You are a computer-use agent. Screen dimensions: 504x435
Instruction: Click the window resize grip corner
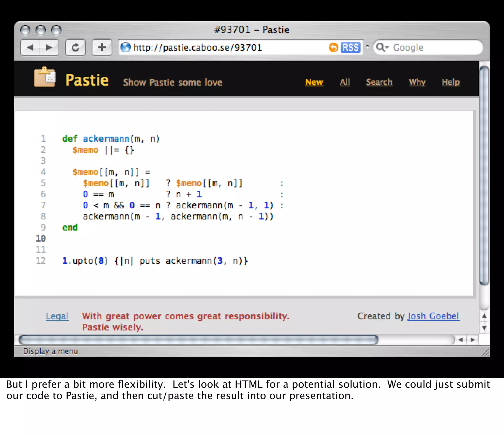click(485, 352)
